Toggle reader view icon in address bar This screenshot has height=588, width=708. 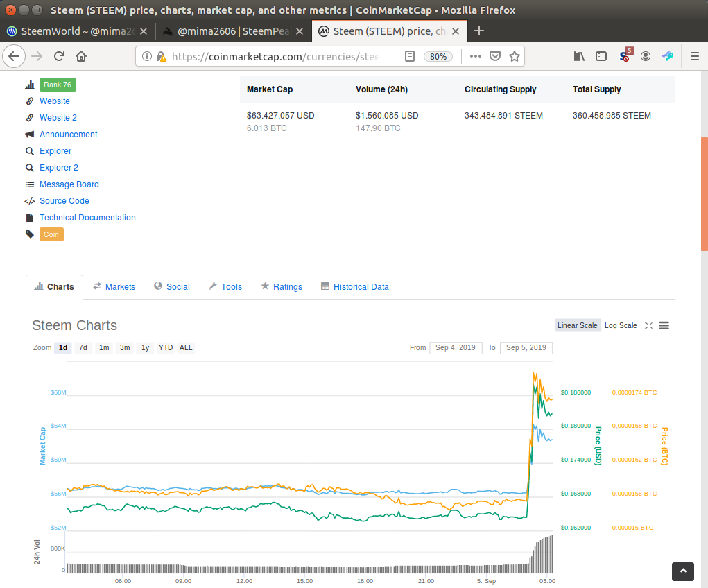click(410, 56)
